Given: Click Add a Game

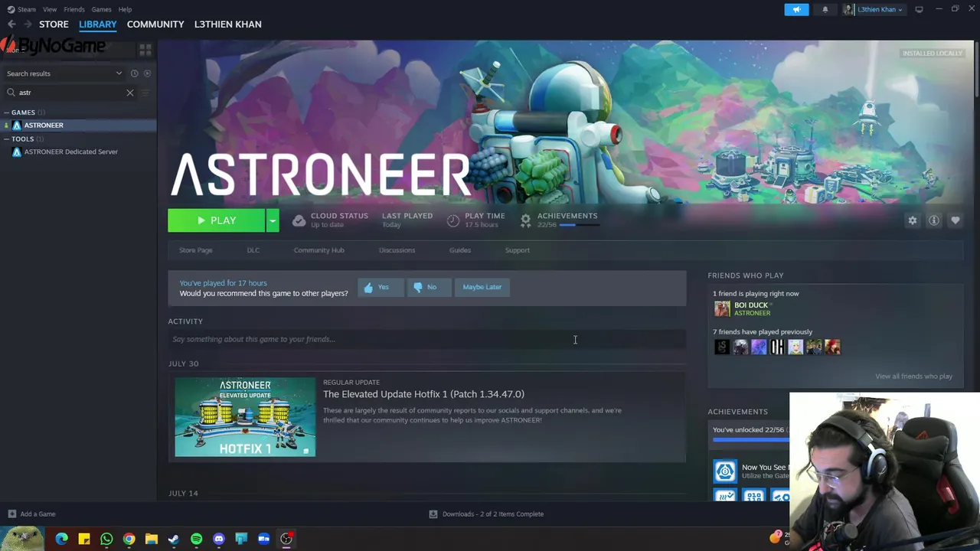Looking at the screenshot, I should click(x=31, y=514).
